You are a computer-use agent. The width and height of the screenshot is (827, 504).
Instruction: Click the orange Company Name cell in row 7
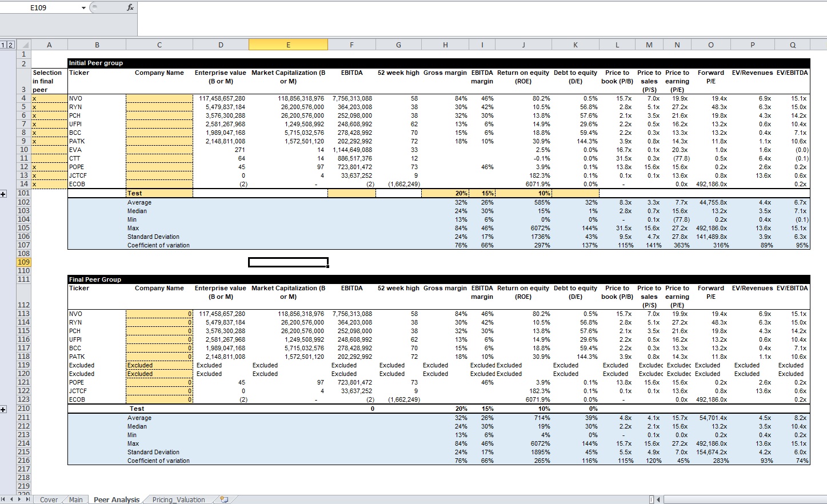(159, 124)
